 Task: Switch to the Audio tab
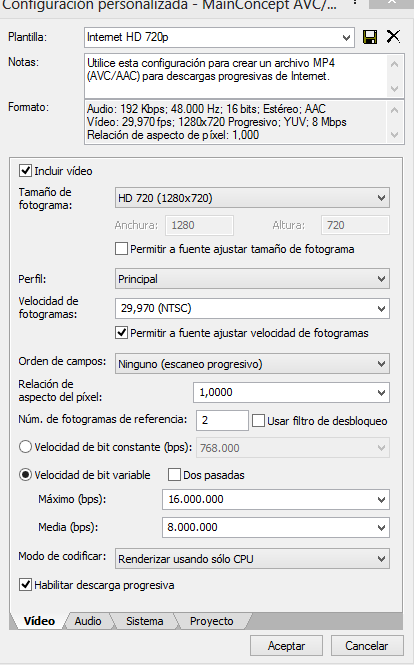pos(88,621)
